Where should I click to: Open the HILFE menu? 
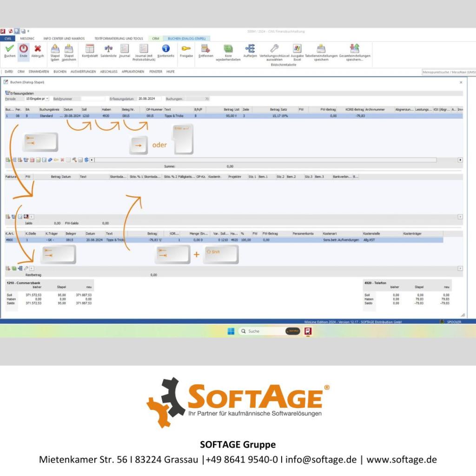click(x=170, y=72)
